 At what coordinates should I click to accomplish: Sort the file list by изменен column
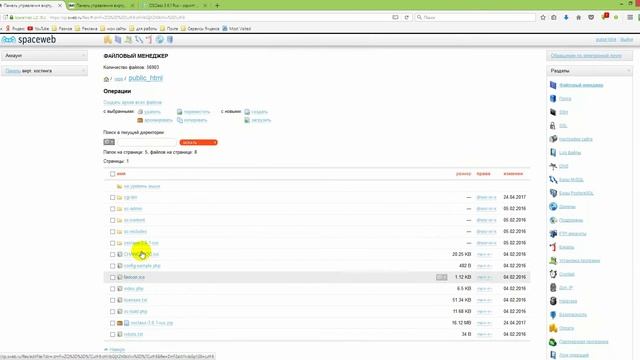[513, 174]
